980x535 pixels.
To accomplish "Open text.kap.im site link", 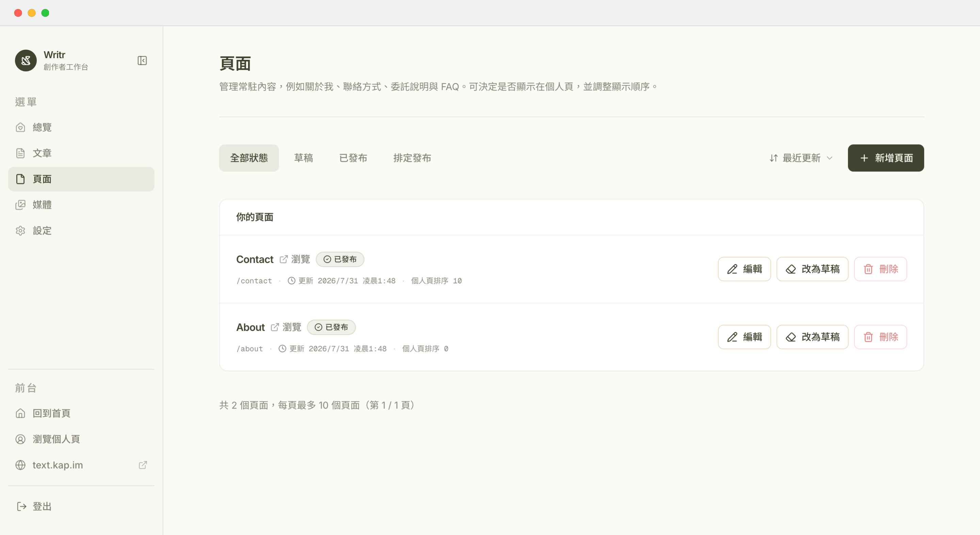I will [81, 465].
